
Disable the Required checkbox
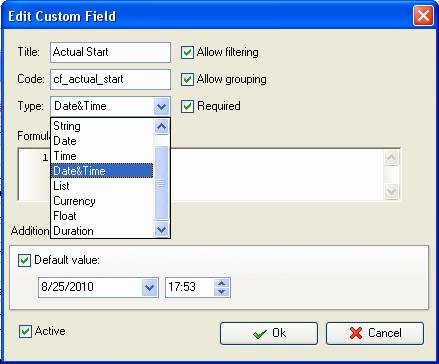pyautogui.click(x=187, y=106)
